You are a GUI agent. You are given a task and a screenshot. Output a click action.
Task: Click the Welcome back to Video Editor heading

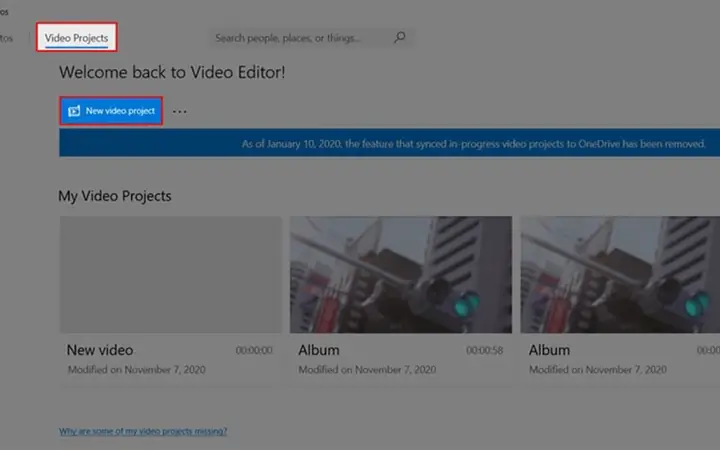point(172,72)
